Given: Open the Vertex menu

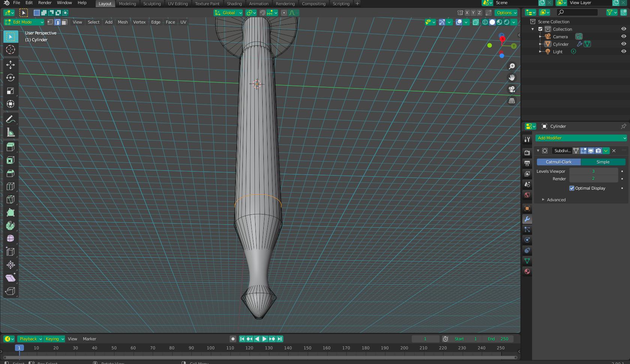Looking at the screenshot, I should pyautogui.click(x=139, y=22).
